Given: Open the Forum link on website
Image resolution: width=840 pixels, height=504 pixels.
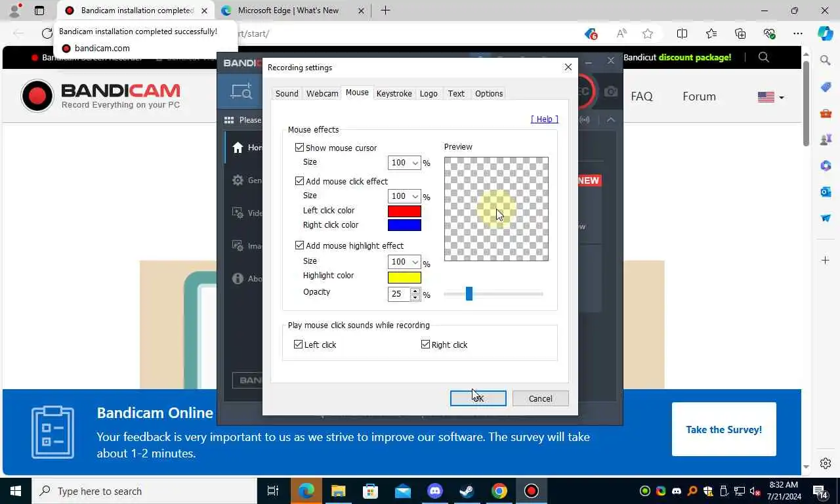Looking at the screenshot, I should coord(699,96).
